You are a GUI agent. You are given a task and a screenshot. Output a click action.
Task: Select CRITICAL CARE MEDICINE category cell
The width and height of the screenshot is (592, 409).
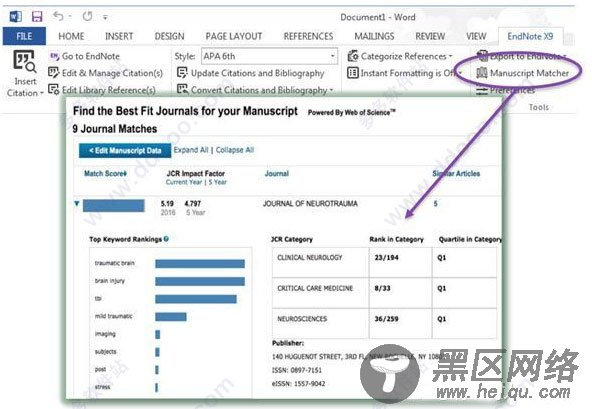click(x=320, y=293)
